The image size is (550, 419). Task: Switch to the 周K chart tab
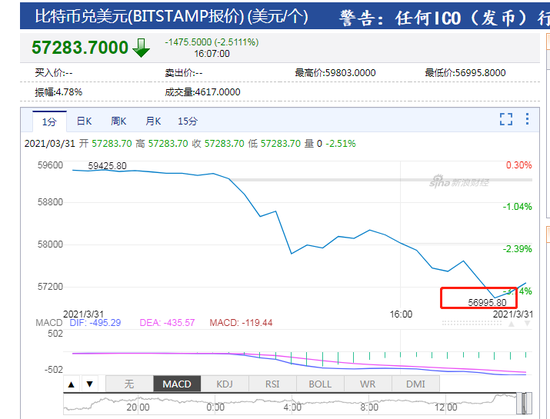point(119,121)
